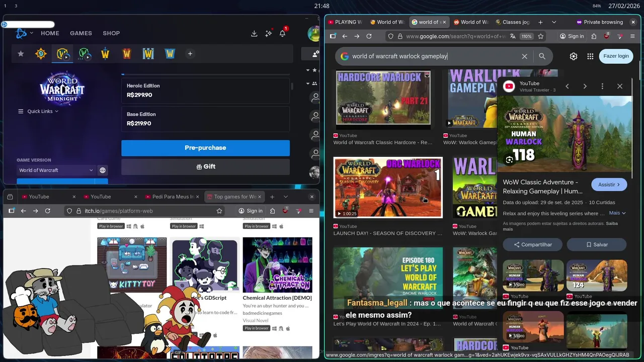
Task: Click the Gift button
Action: coord(205,166)
